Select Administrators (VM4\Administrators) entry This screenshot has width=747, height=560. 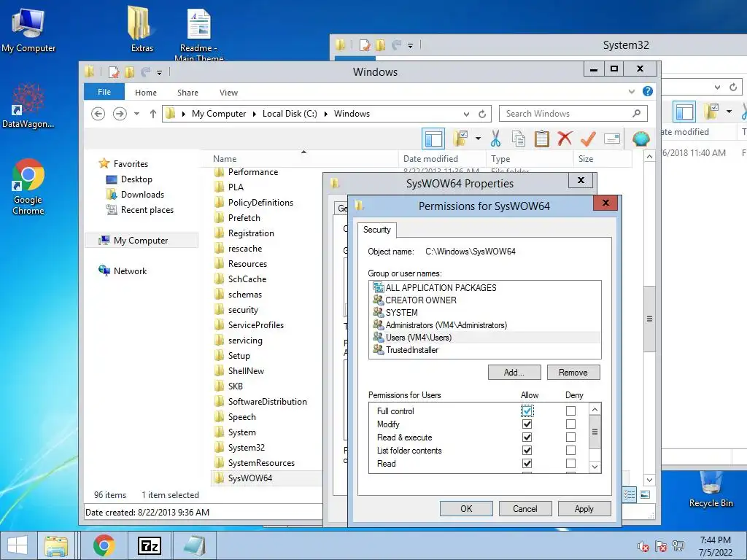[484, 325]
